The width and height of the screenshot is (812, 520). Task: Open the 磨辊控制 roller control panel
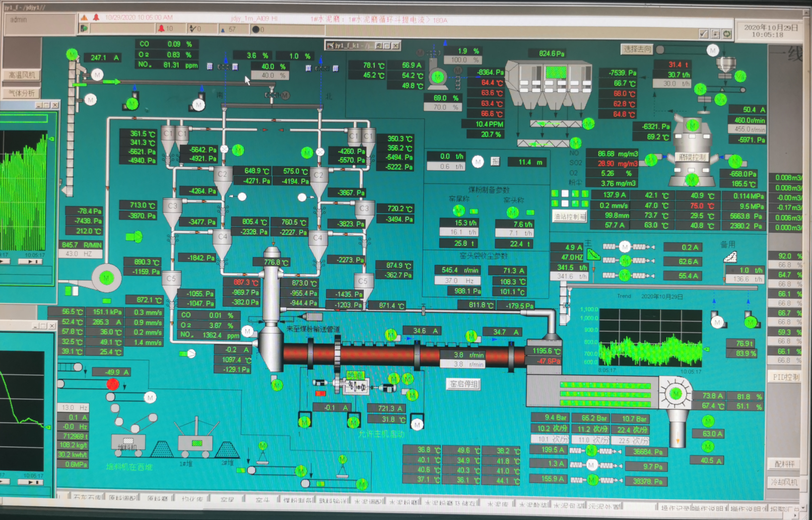[692, 157]
